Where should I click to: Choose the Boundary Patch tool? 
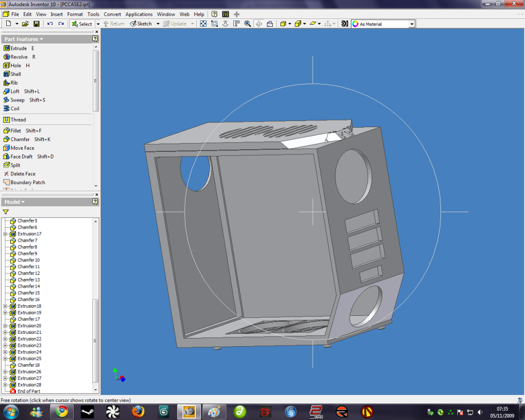click(x=24, y=183)
